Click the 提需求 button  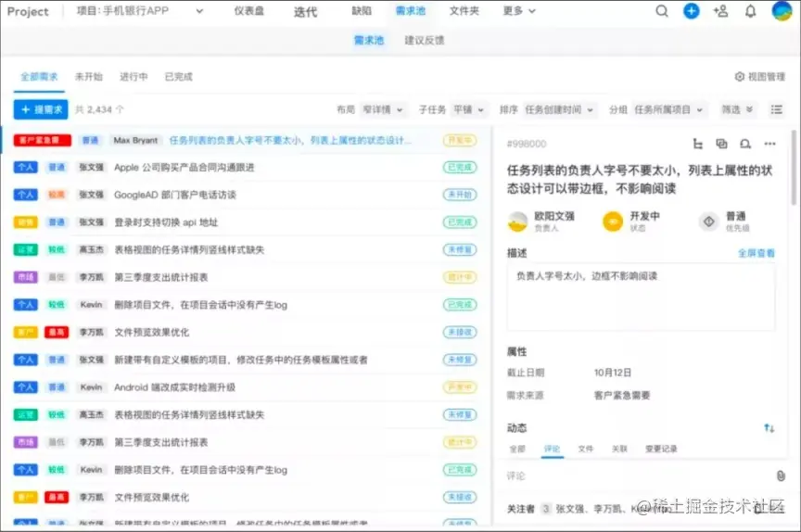(41, 109)
